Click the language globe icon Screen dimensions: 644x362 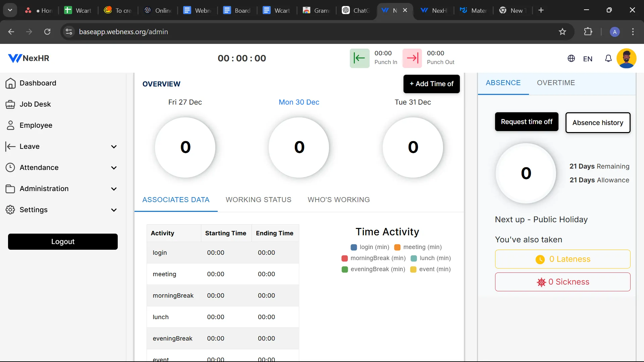pos(571,59)
